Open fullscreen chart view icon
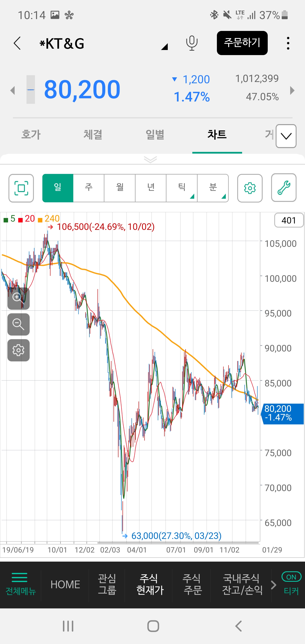Image resolution: width=305 pixels, height=644 pixels. (21, 188)
